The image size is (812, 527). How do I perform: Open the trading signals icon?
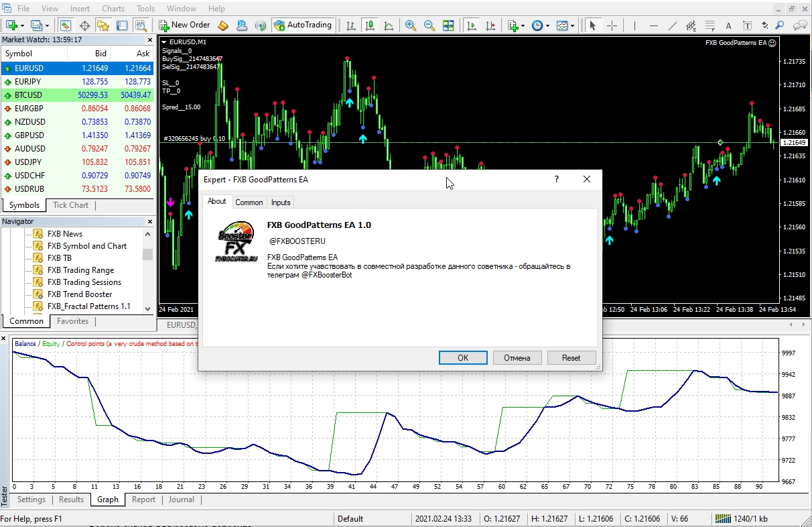click(261, 25)
